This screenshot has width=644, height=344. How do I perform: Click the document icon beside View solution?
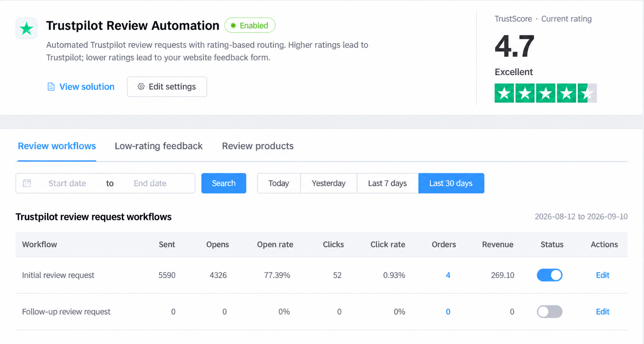tap(51, 87)
